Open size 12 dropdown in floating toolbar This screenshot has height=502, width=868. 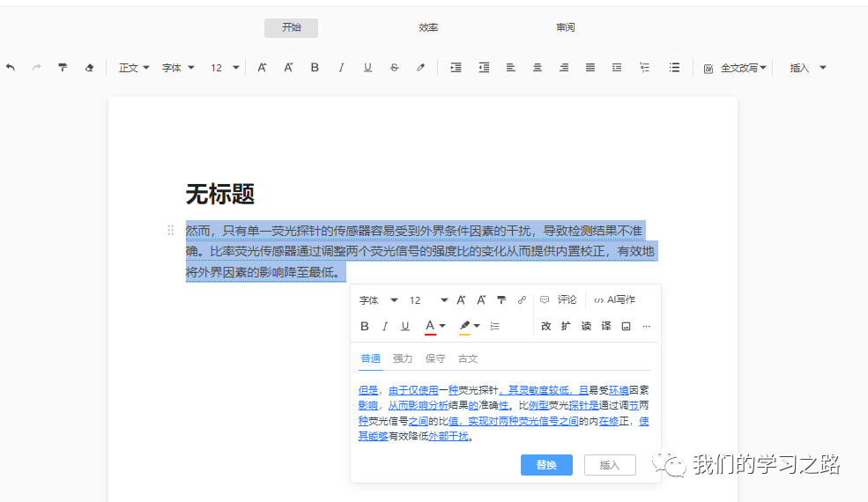(x=428, y=300)
